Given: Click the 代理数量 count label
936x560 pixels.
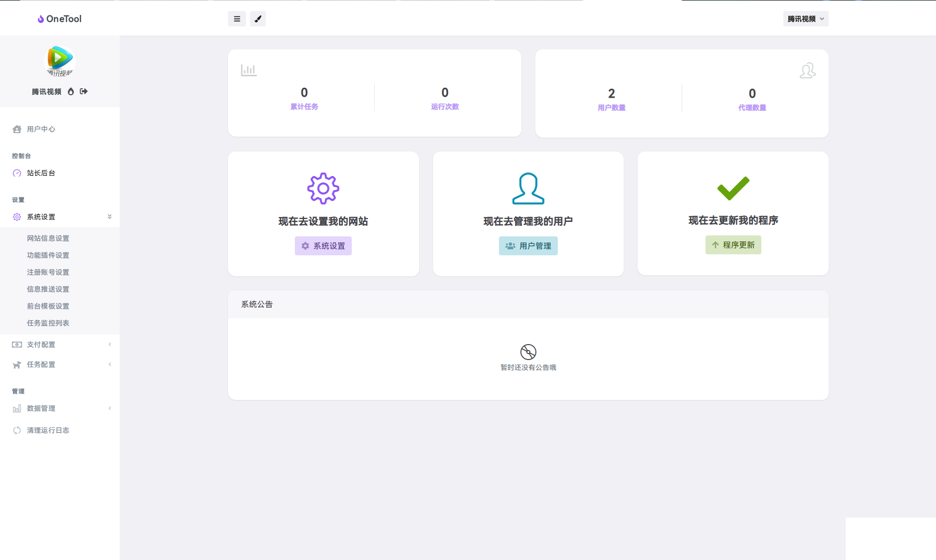Looking at the screenshot, I should pyautogui.click(x=752, y=108).
